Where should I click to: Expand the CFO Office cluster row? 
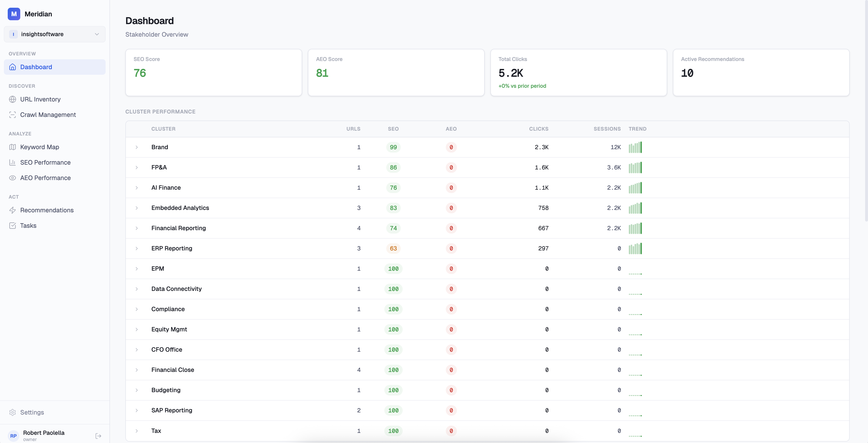pos(137,350)
